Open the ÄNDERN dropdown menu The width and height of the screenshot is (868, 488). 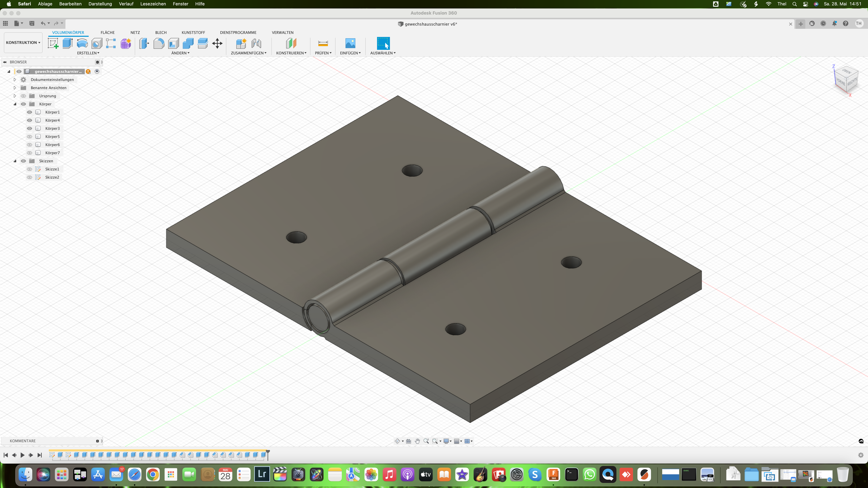(x=180, y=53)
